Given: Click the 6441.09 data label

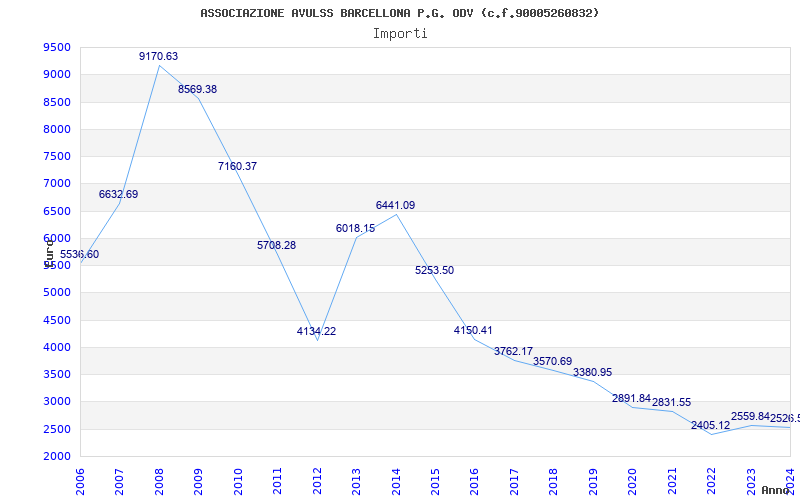Looking at the screenshot, I should [x=395, y=206].
